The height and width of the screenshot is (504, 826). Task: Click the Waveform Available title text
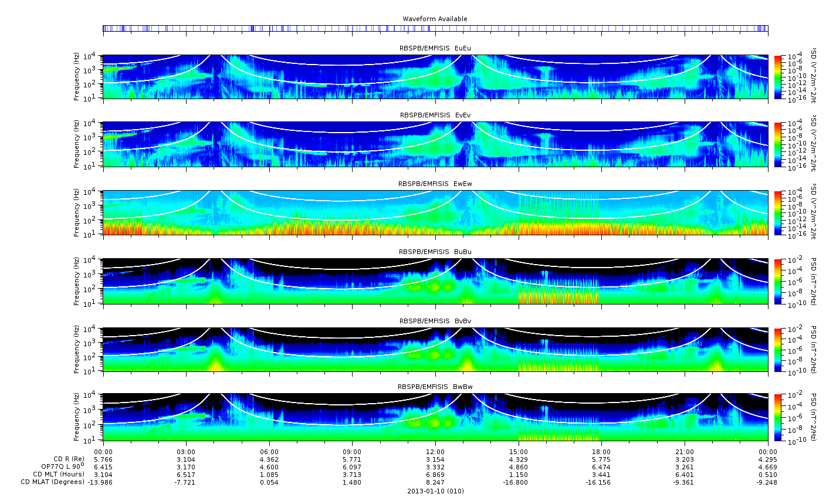pyautogui.click(x=435, y=19)
